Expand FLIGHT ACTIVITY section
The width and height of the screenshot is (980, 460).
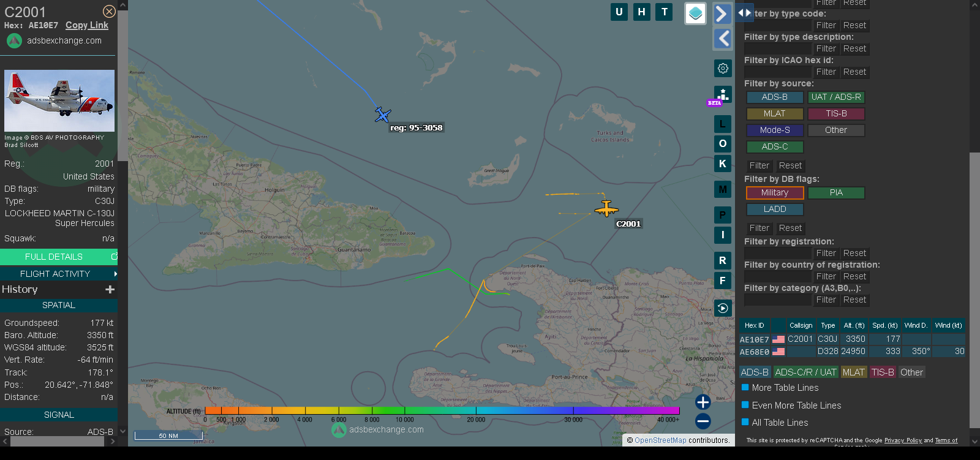59,274
